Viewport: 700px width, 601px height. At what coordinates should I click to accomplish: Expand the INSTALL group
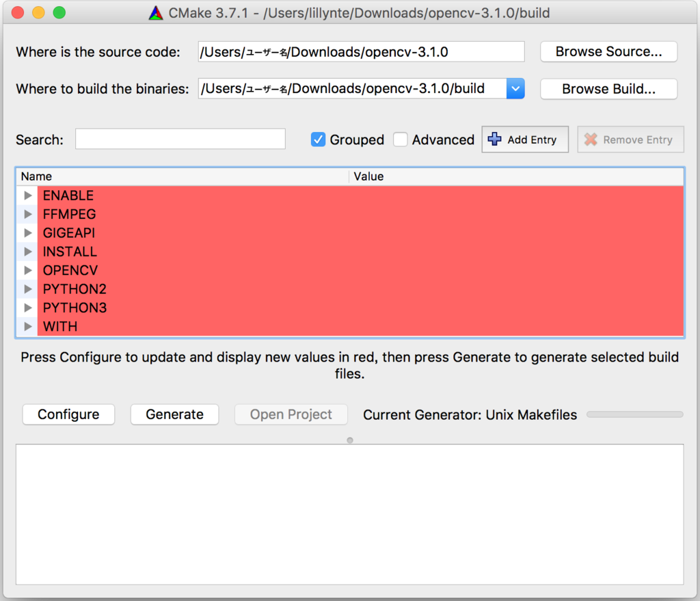tap(27, 252)
